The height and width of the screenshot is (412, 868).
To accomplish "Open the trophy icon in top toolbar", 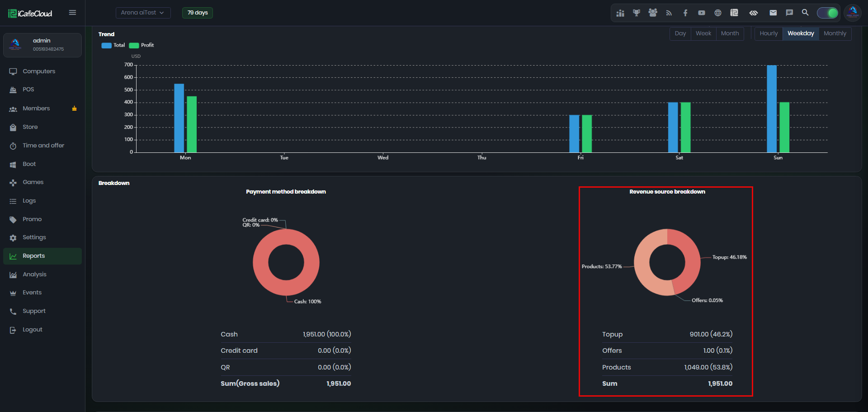I will pos(637,13).
